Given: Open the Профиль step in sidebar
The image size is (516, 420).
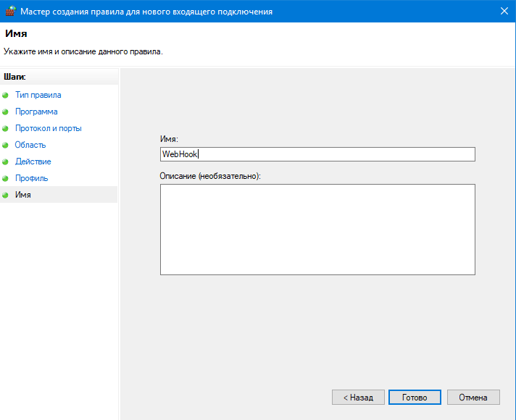Looking at the screenshot, I should (x=32, y=178).
